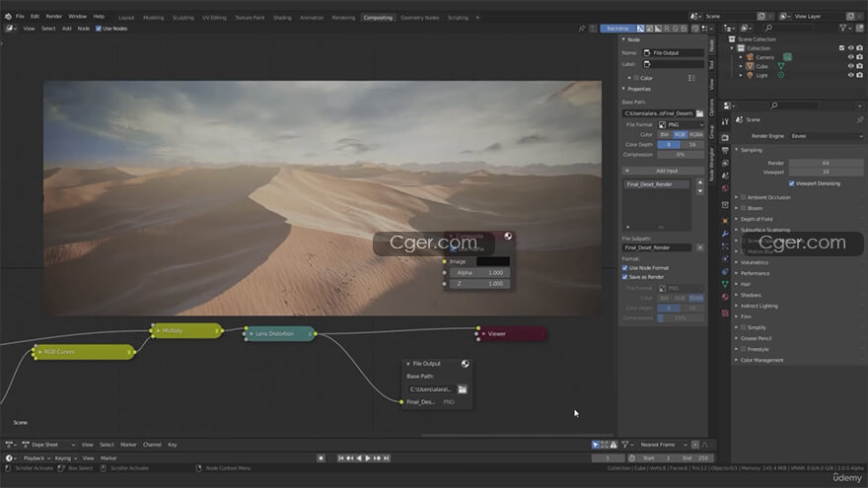Move the file slot up with arrow button

pyautogui.click(x=700, y=182)
